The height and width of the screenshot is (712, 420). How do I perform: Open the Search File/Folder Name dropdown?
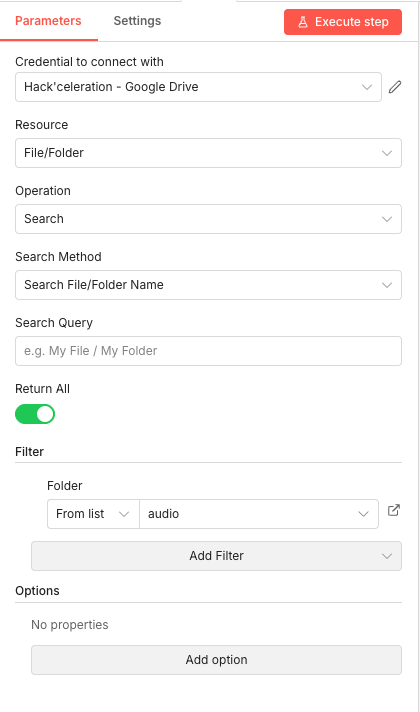click(x=208, y=285)
